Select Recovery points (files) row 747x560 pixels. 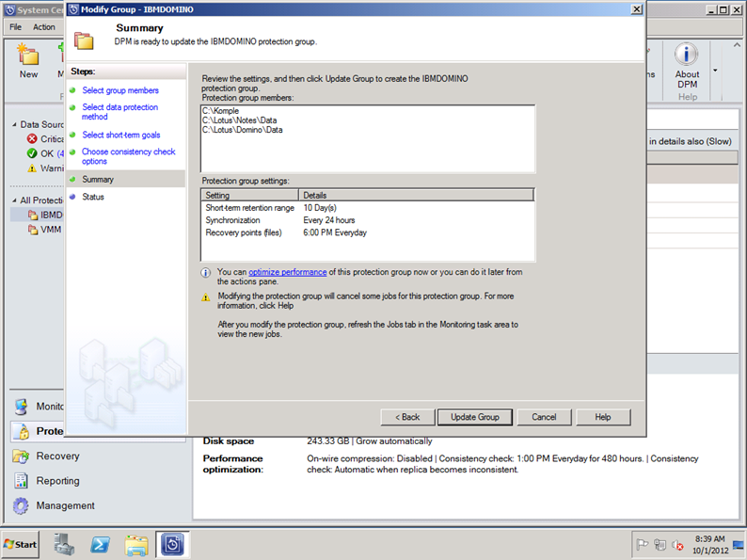coord(368,232)
